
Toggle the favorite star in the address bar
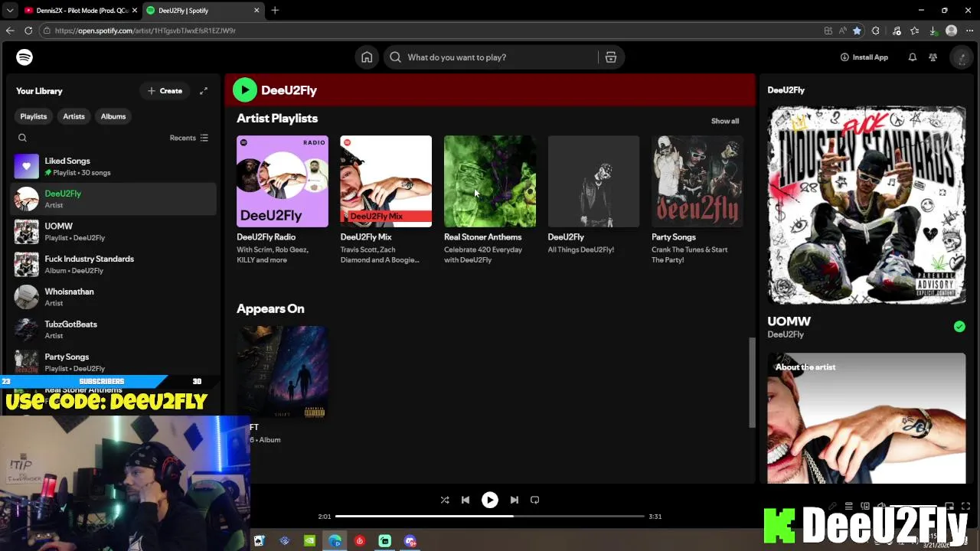pyautogui.click(x=857, y=31)
